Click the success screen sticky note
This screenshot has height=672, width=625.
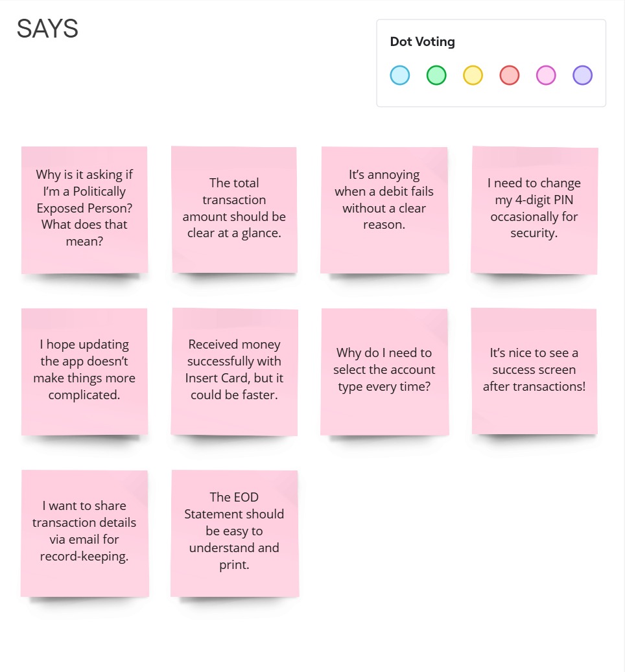534,371
